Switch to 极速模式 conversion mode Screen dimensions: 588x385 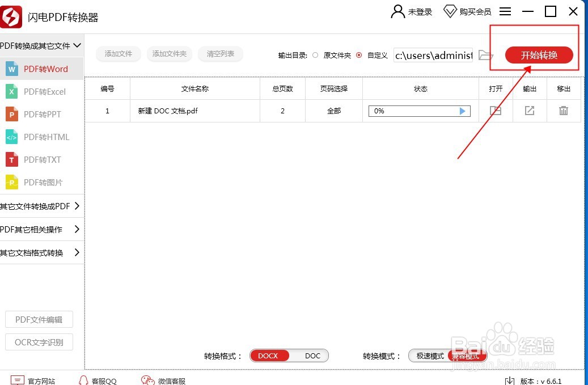430,356
